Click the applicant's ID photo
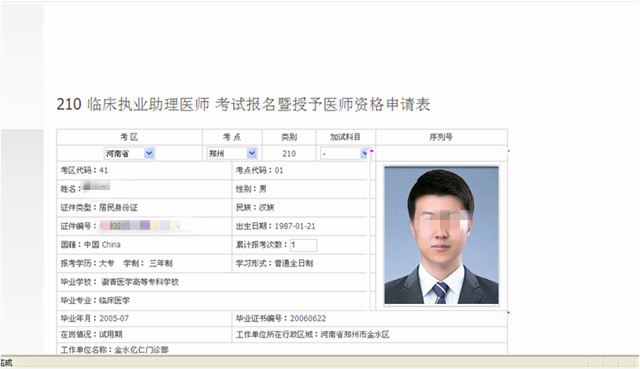The width and height of the screenshot is (640, 369). coord(441,235)
